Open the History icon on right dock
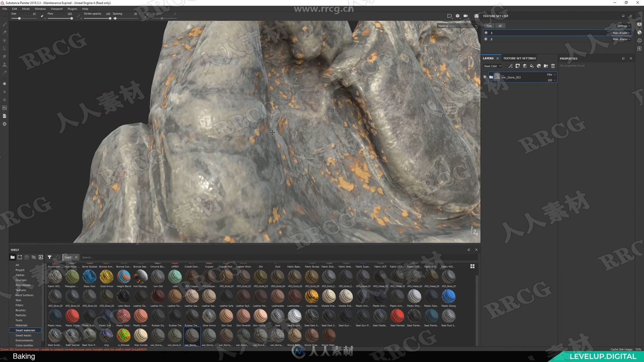The image size is (644, 362). point(639,41)
